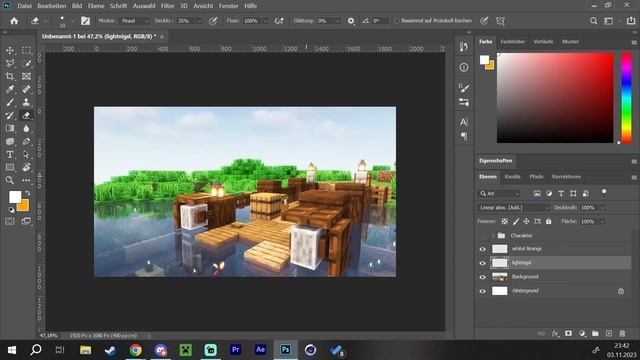
Task: Open Premiere Pro from the taskbar
Action: point(236,350)
